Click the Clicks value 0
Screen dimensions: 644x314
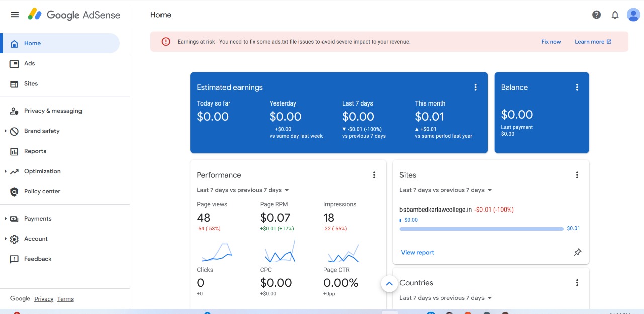point(201,283)
